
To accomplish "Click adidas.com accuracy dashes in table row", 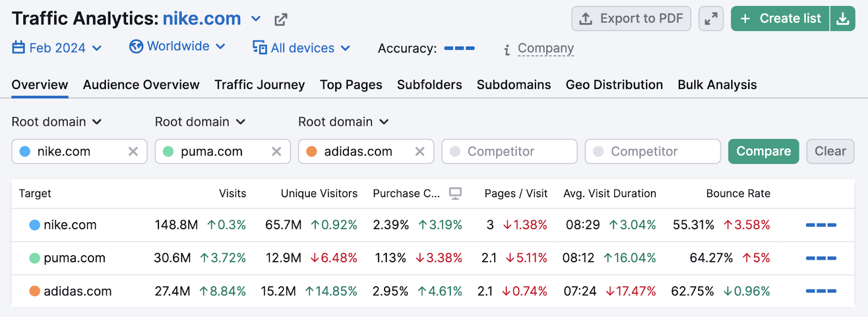I will (x=821, y=291).
